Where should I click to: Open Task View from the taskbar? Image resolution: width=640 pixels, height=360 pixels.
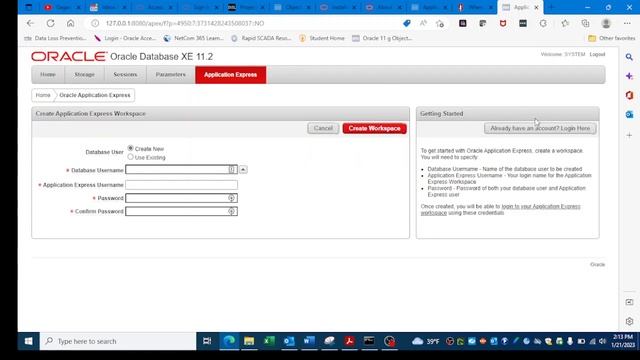click(207, 341)
